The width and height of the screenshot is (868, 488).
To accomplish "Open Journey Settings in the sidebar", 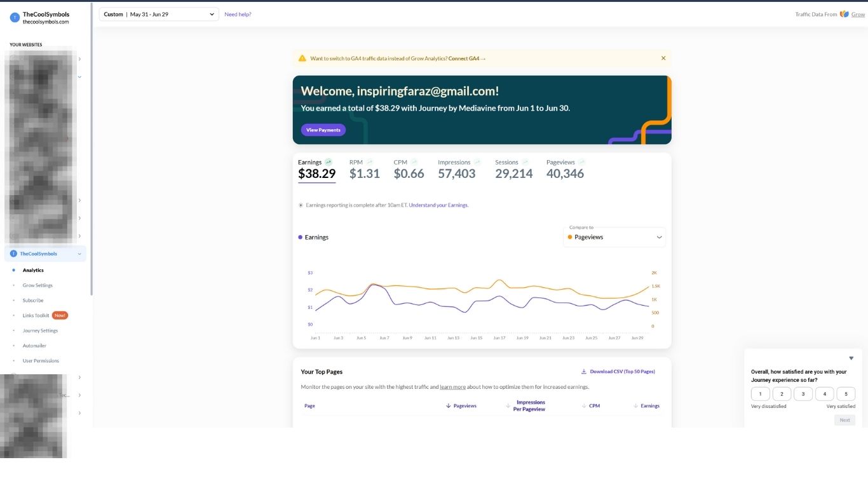I will click(x=40, y=330).
